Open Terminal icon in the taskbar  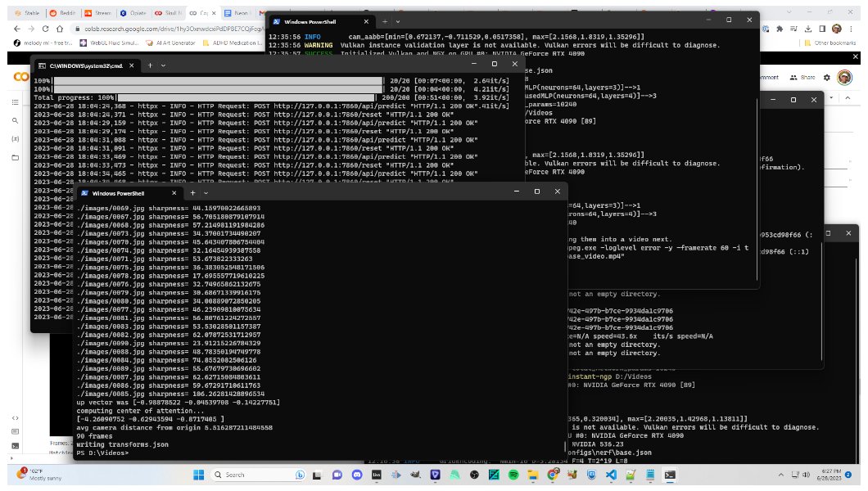tap(670, 475)
